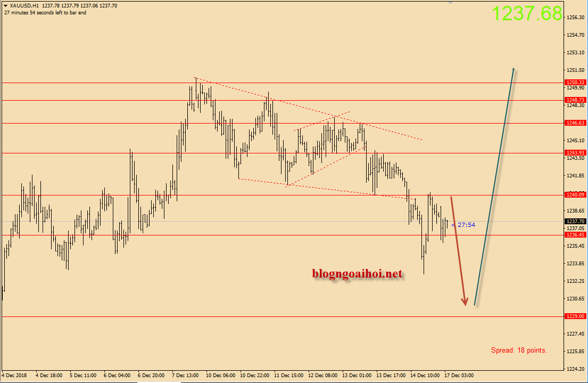Click the bar-end countdown text under the symbol
Viewport: 588px width, 383px height.
tap(45, 13)
